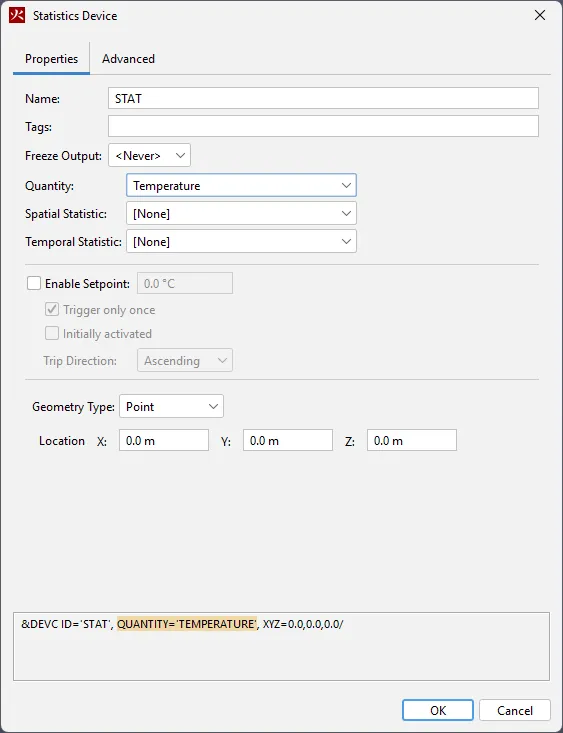
Task: Switch to the Advanced tab
Action: (x=129, y=59)
